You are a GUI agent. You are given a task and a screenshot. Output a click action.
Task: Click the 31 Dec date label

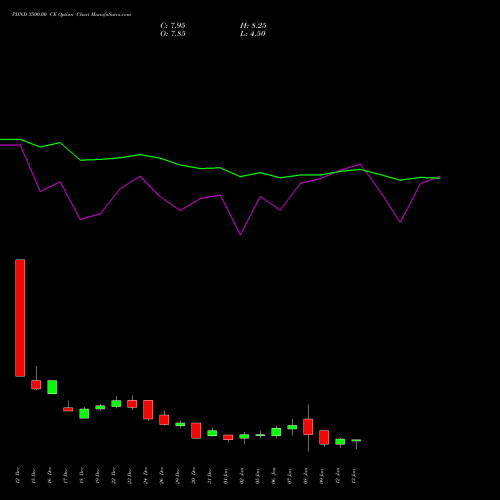click(x=210, y=475)
